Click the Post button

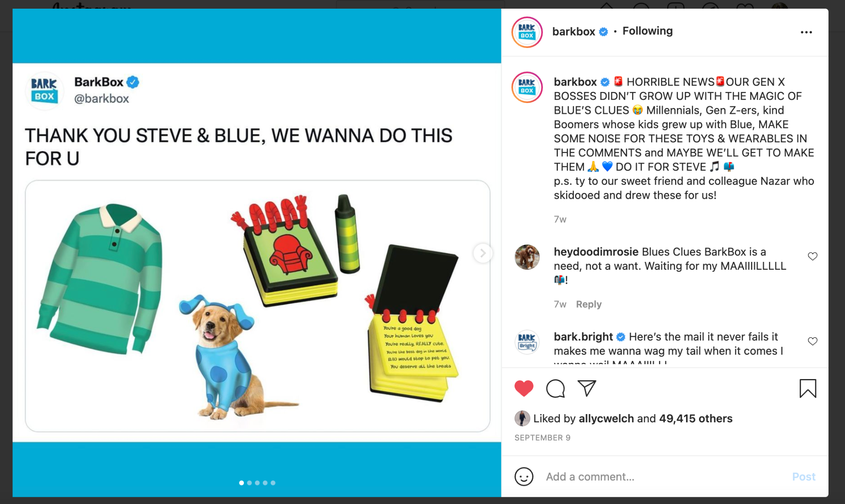tap(803, 477)
